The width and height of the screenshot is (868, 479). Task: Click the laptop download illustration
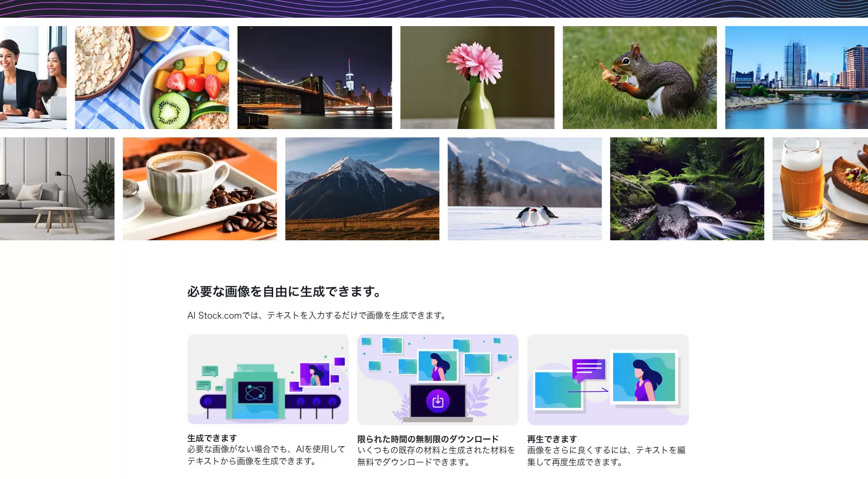tap(438, 380)
